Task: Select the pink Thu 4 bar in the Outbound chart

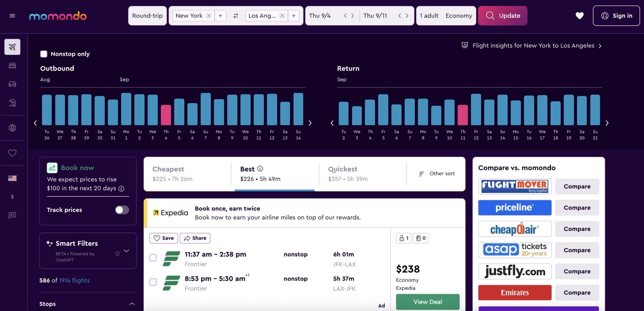Action: click(x=166, y=113)
